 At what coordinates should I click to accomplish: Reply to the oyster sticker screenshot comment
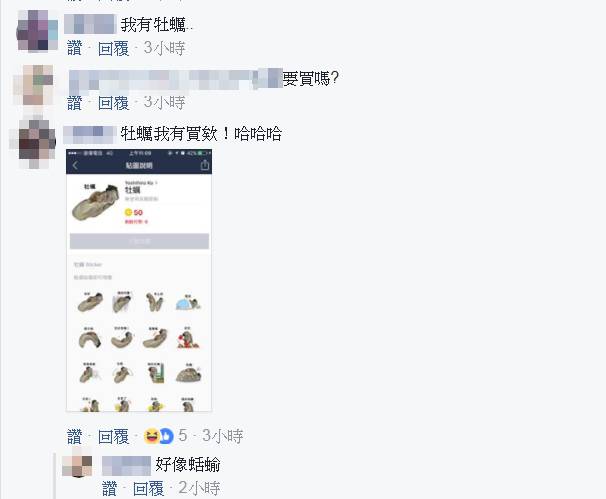[113, 436]
